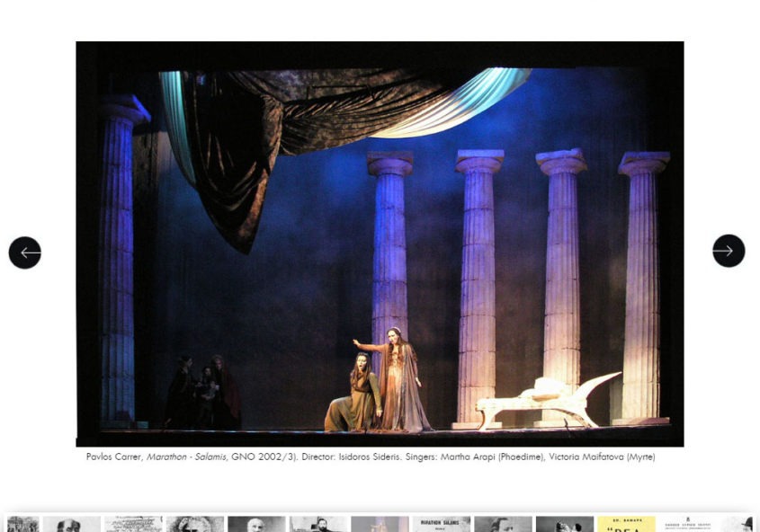Click the previous slide left arrow
This screenshot has height=532, width=760.
coord(25,253)
